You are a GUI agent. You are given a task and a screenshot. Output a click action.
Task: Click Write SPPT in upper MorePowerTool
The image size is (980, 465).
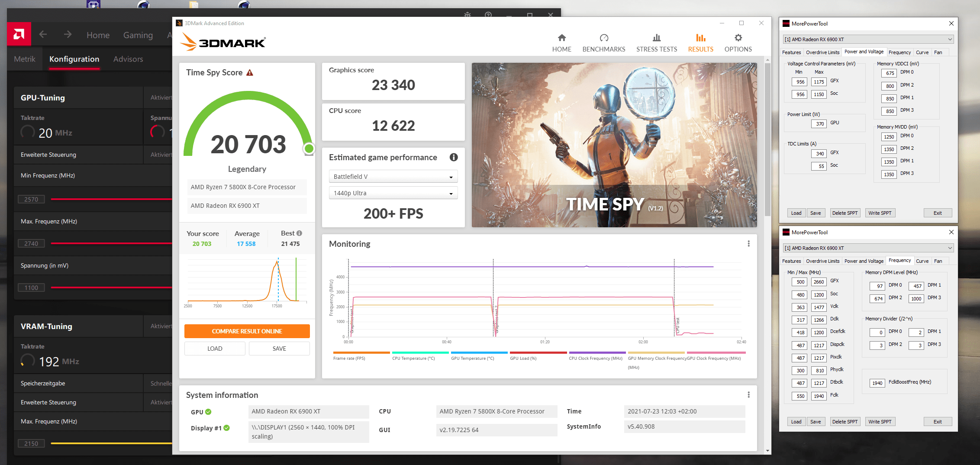880,213
